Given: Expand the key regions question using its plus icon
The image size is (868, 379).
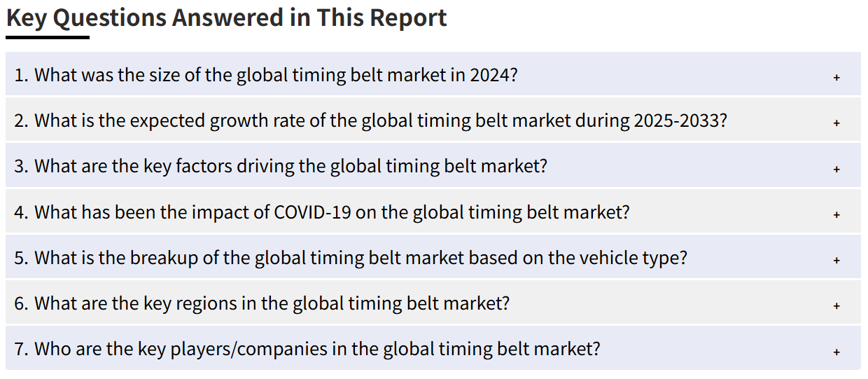Looking at the screenshot, I should (x=836, y=306).
